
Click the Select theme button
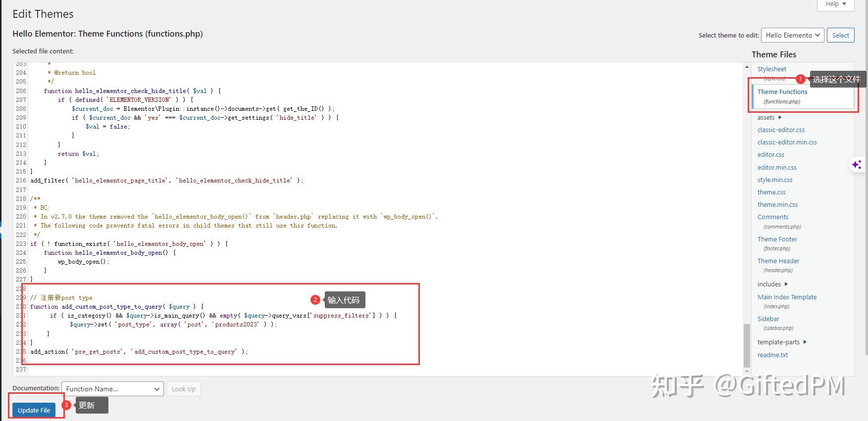[840, 35]
